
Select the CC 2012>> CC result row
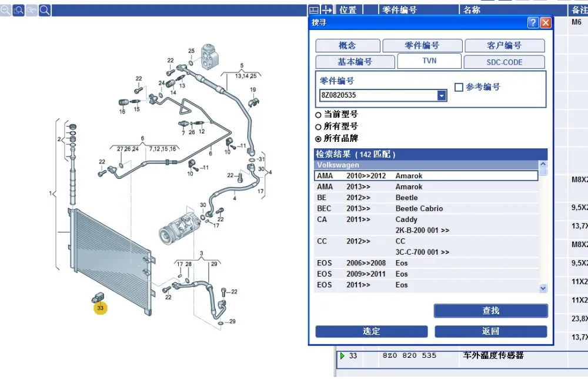[426, 241]
